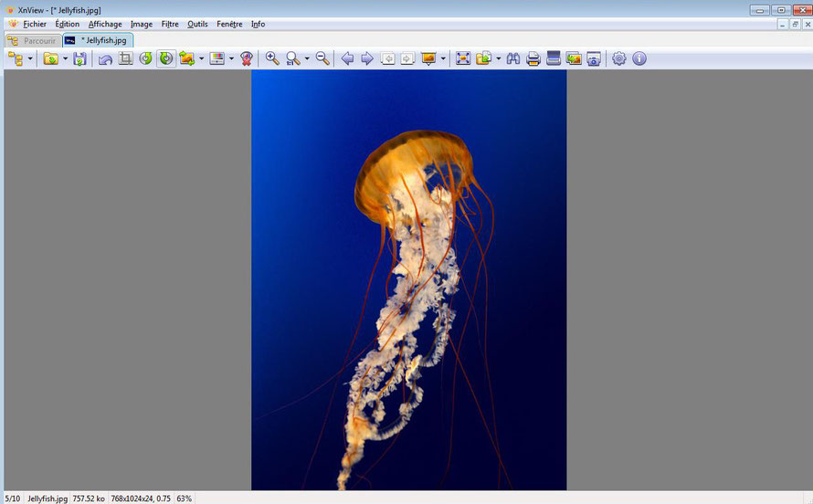
Task: Minimize the inner document window
Action: (x=783, y=24)
